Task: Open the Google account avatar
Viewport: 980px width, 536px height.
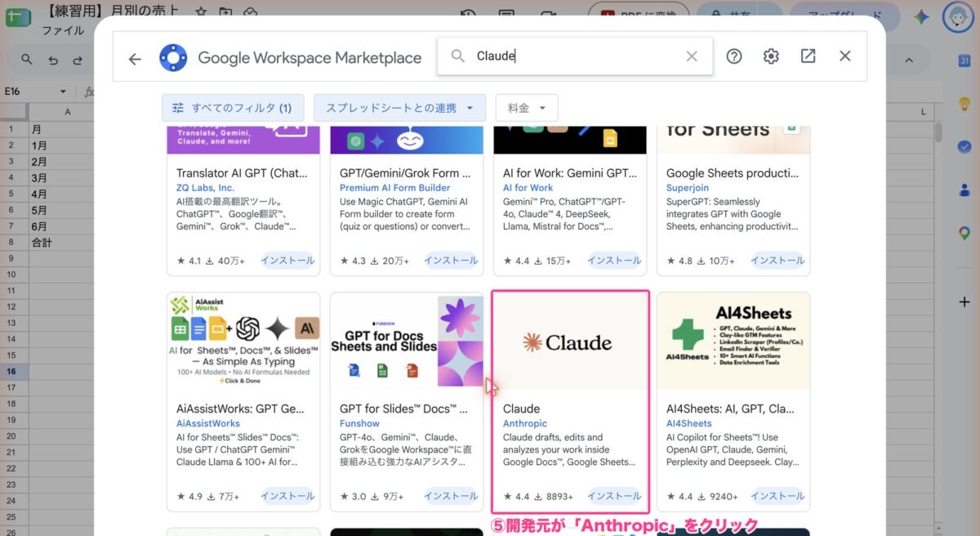Action: pyautogui.click(x=956, y=16)
